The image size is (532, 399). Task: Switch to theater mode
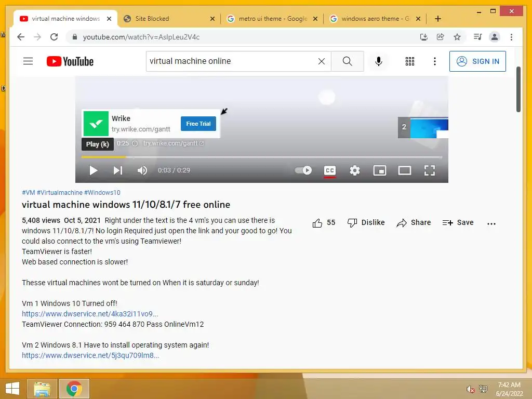pos(404,170)
